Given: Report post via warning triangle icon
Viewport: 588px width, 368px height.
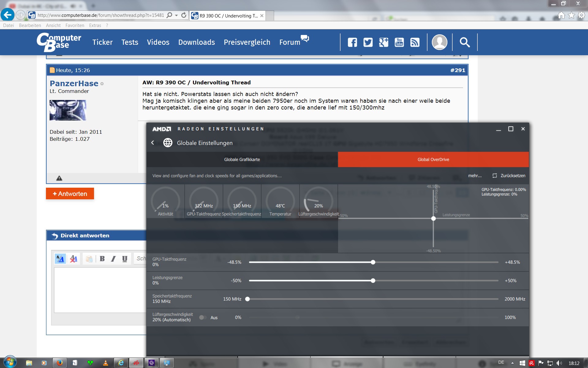Looking at the screenshot, I should [x=59, y=178].
